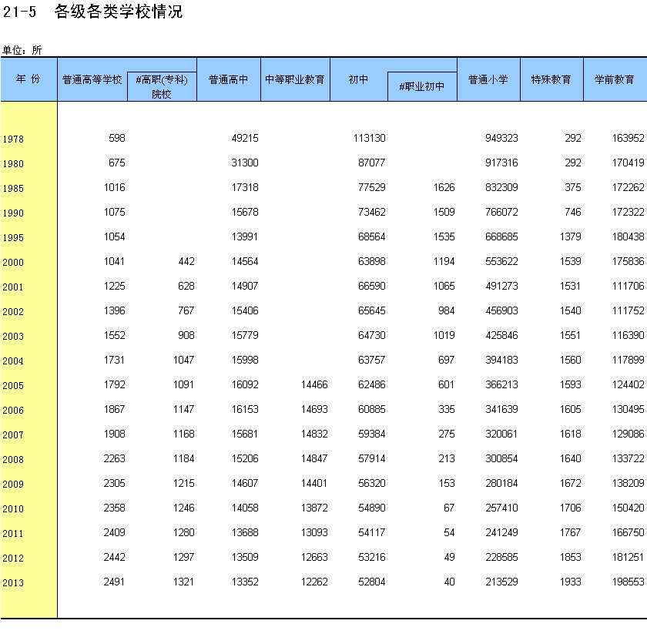
Task: Select the 初中 column header
Action: (359, 79)
